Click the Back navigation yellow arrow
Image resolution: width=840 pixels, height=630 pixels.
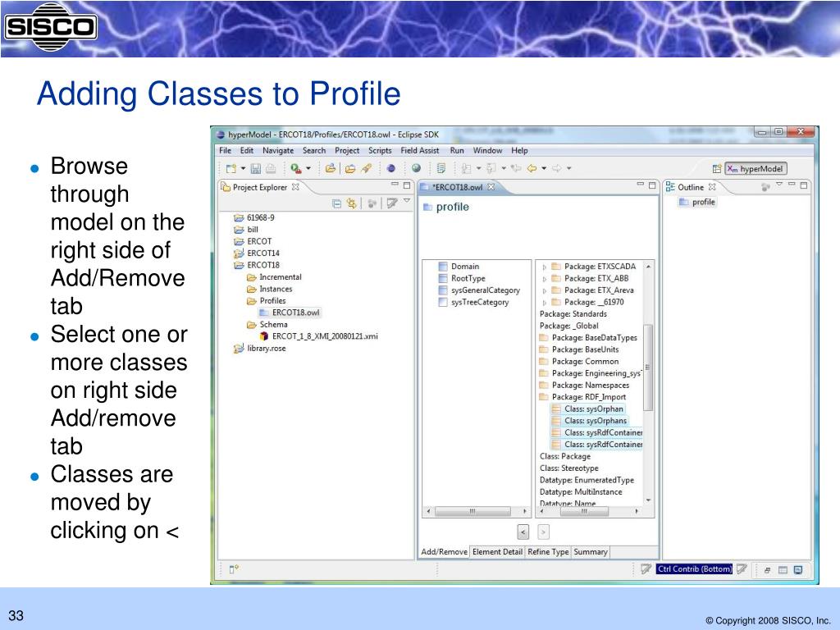532,168
